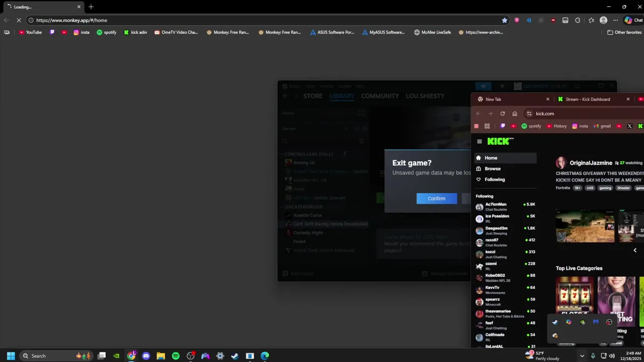Open MyASUS Software bookmark in Edge
The height and width of the screenshot is (362, 644).
[383, 32]
